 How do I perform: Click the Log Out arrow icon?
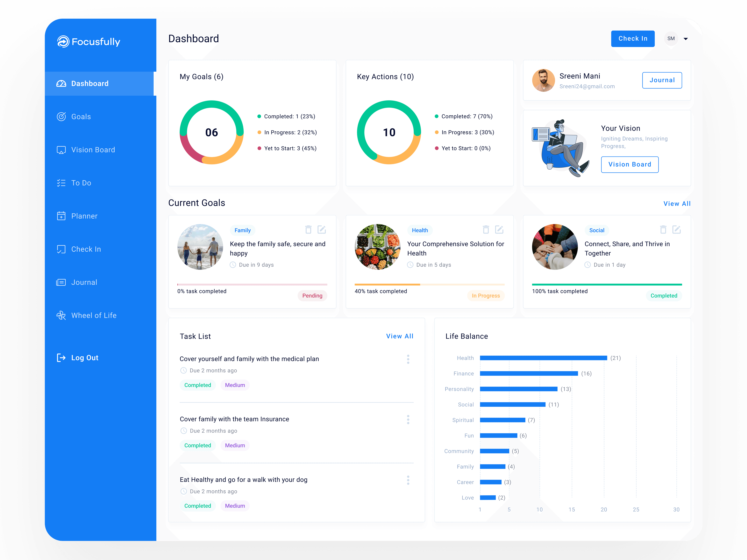click(61, 358)
